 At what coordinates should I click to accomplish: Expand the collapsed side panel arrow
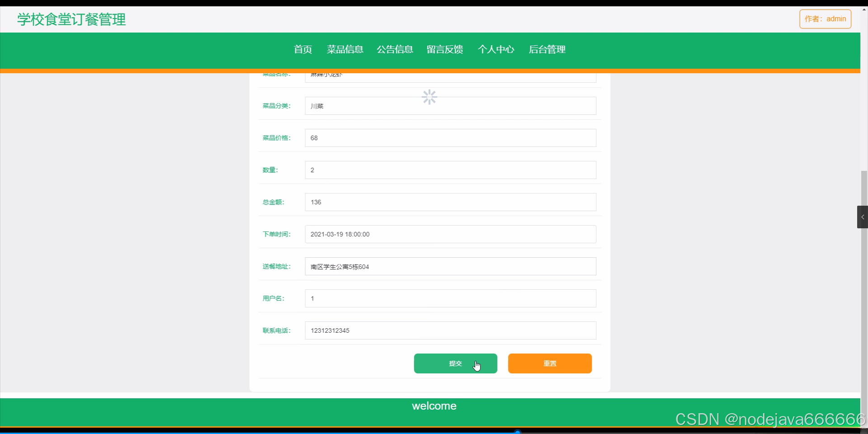[862, 217]
